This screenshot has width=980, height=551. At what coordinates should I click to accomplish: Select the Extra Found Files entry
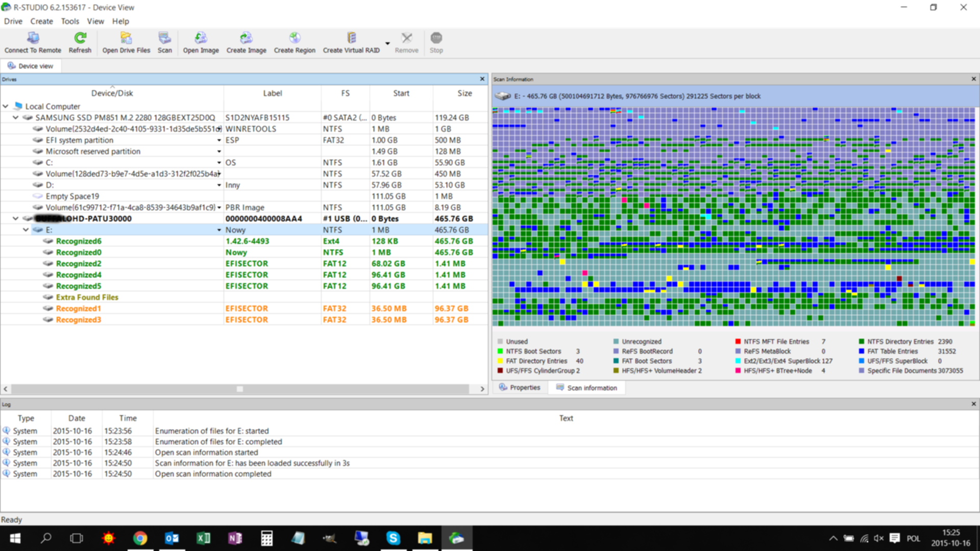(244, 297)
